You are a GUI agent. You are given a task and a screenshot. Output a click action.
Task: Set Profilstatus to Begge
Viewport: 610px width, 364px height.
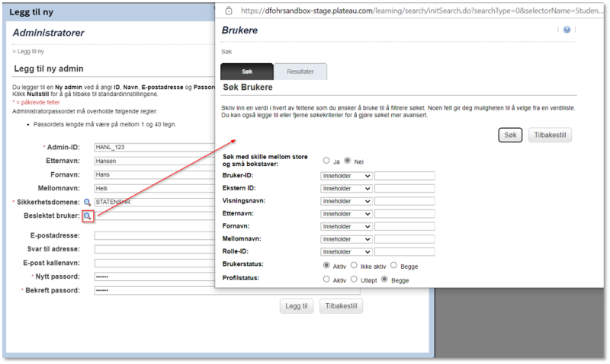point(384,279)
